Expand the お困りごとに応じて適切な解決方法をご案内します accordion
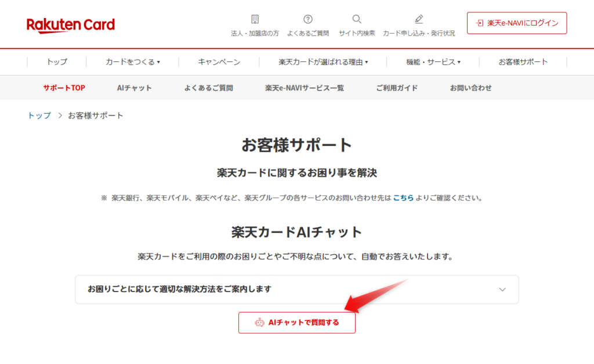 click(x=297, y=289)
